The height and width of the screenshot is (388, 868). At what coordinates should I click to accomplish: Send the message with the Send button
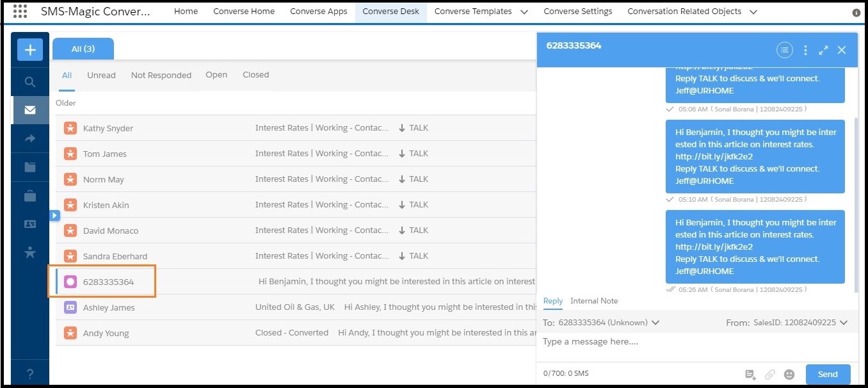[828, 375]
